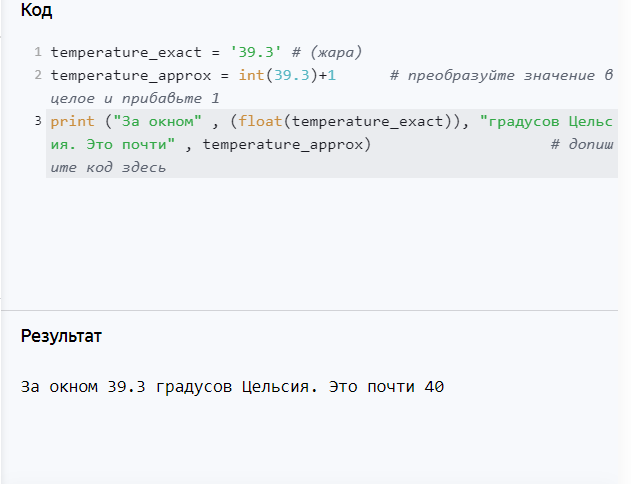The width and height of the screenshot is (631, 484).
Task: Click line number 3 in gutter
Action: point(38,121)
